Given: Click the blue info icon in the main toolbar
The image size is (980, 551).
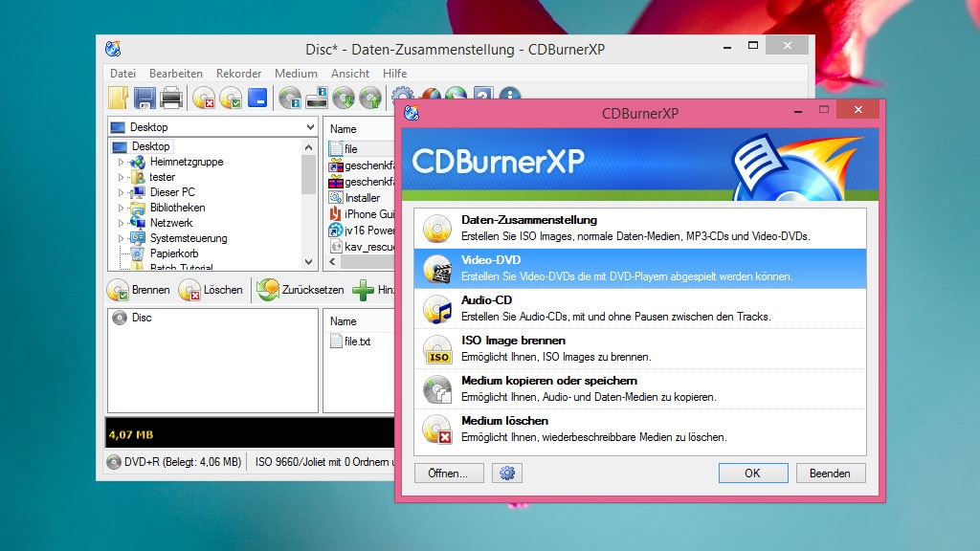Looking at the screenshot, I should click(x=510, y=94).
